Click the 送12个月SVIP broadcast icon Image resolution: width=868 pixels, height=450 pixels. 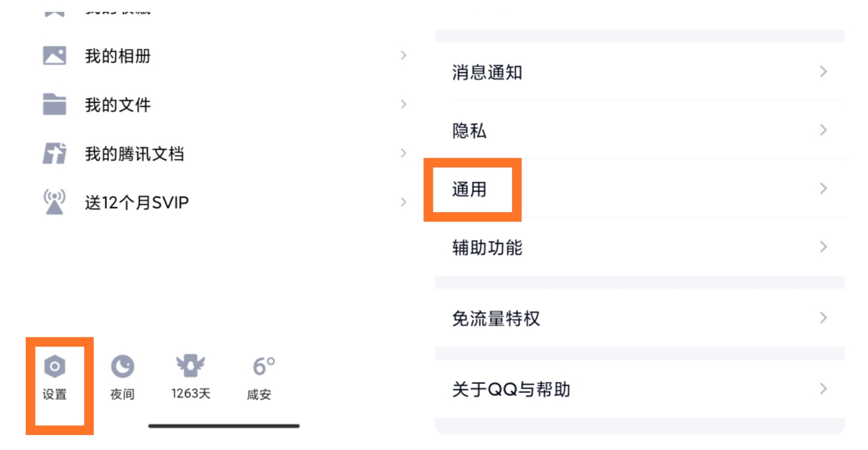pos(54,202)
